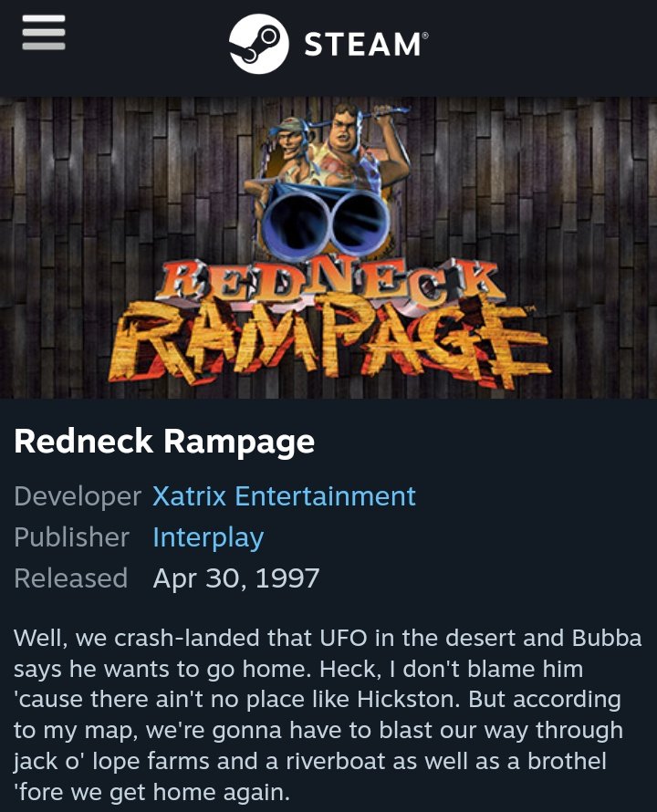Open the Xatrix Entertainment developer link
This screenshot has height=812, width=657.
point(284,496)
